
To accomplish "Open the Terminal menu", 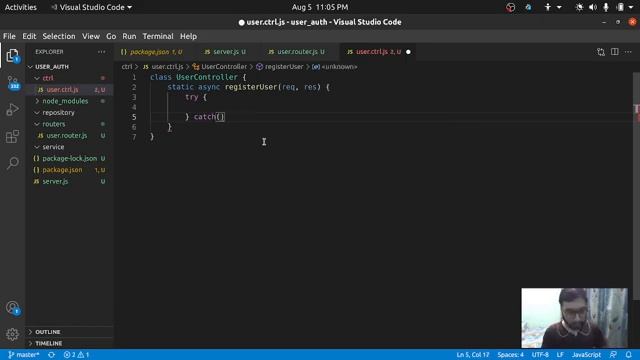I will tap(158, 36).
